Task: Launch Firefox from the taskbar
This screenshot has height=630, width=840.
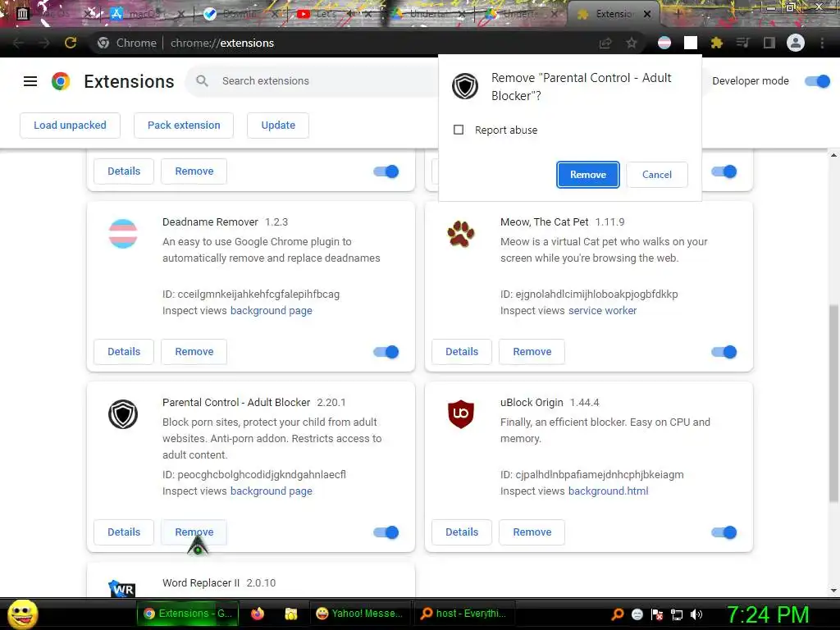Action: coord(258,614)
